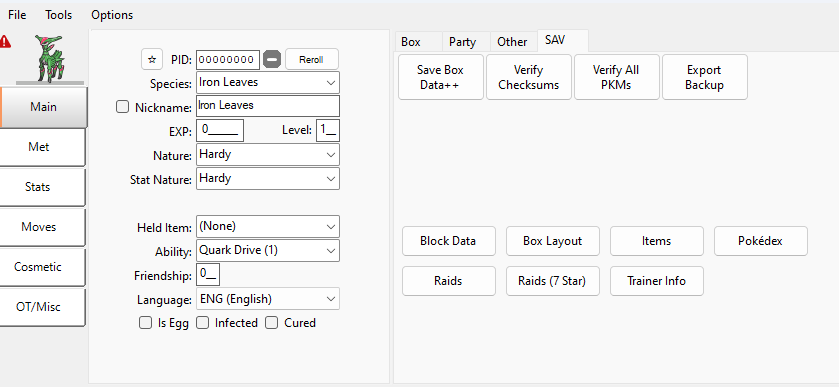The image size is (839, 387).
Task: Select the SAV tab
Action: coord(563,40)
